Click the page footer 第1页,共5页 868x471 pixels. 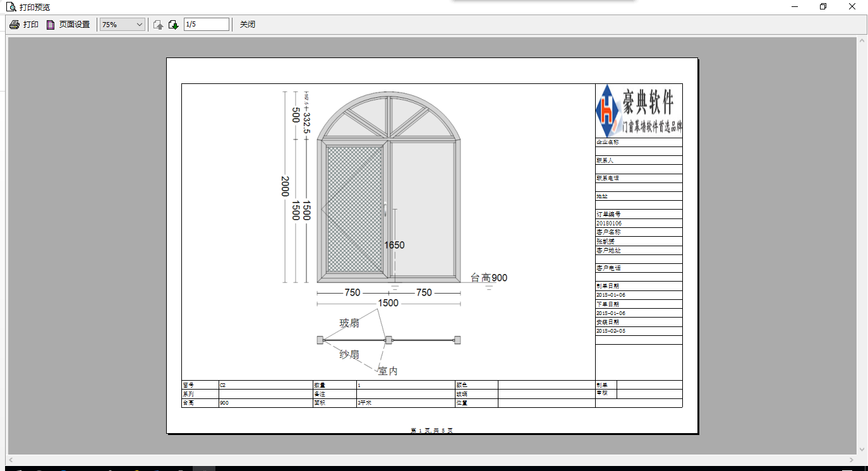click(431, 431)
